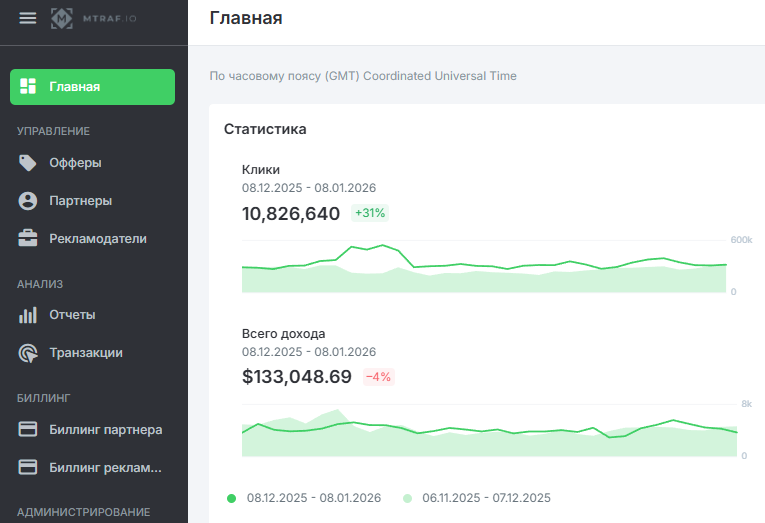Click the Биллинг партнера card icon

29,430
